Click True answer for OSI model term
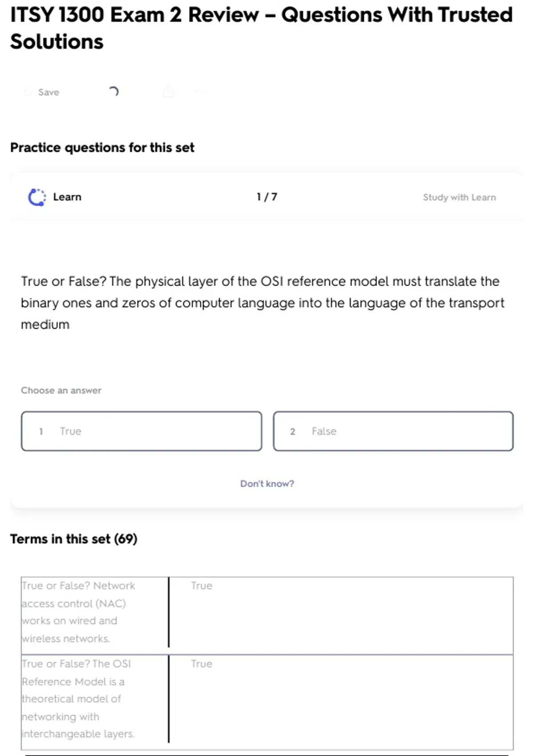534x756 pixels. pyautogui.click(x=202, y=664)
